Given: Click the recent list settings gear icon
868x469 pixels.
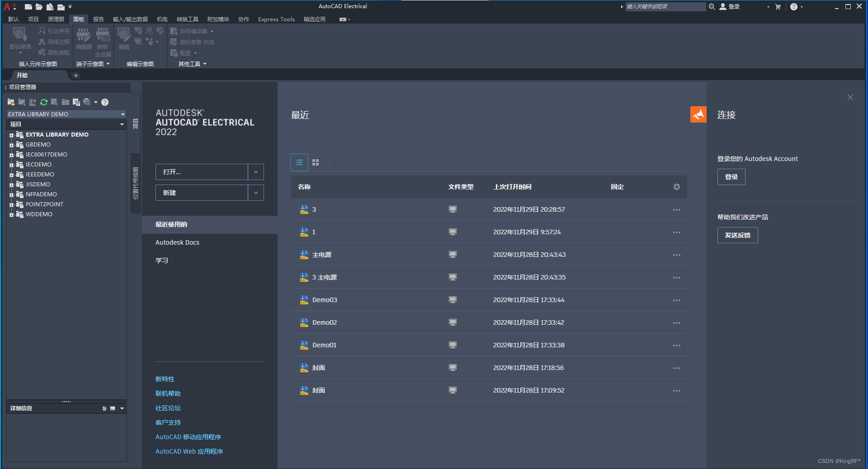Looking at the screenshot, I should (x=677, y=187).
